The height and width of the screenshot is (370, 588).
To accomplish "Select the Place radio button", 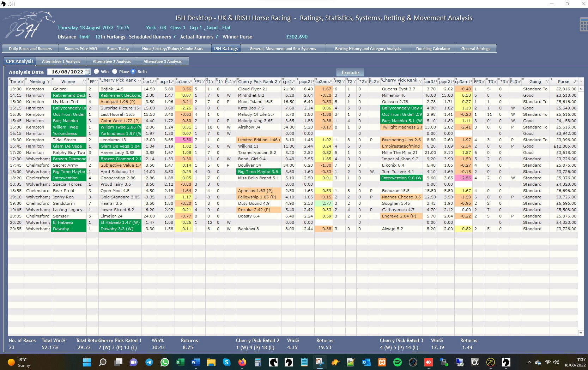I will 115,71.
